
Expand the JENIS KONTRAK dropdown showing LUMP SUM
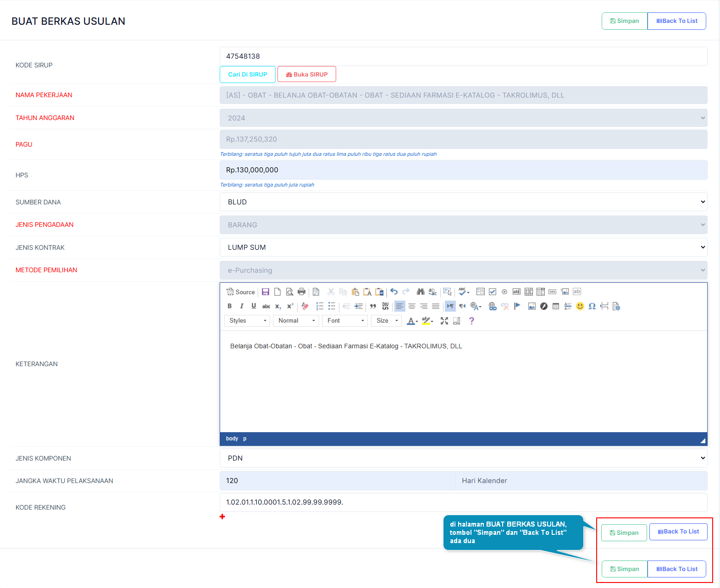pos(463,247)
